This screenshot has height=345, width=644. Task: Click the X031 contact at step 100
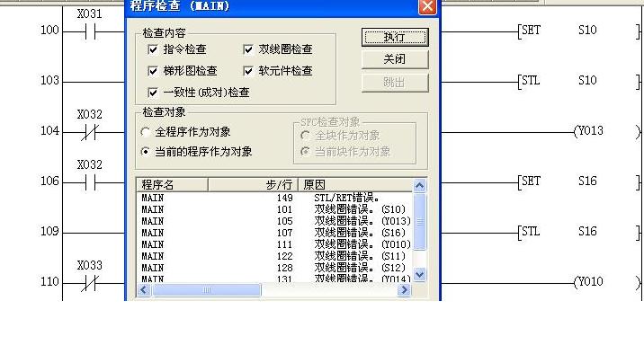point(90,31)
